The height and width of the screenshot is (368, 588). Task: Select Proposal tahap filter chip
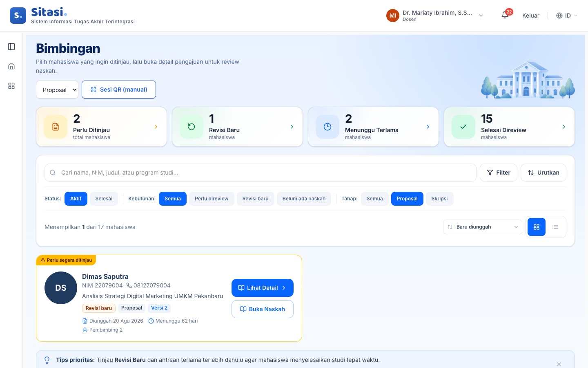coord(407,199)
